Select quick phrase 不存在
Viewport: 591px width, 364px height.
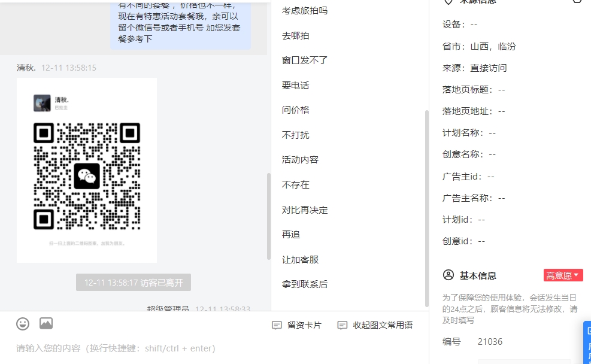tap(296, 184)
